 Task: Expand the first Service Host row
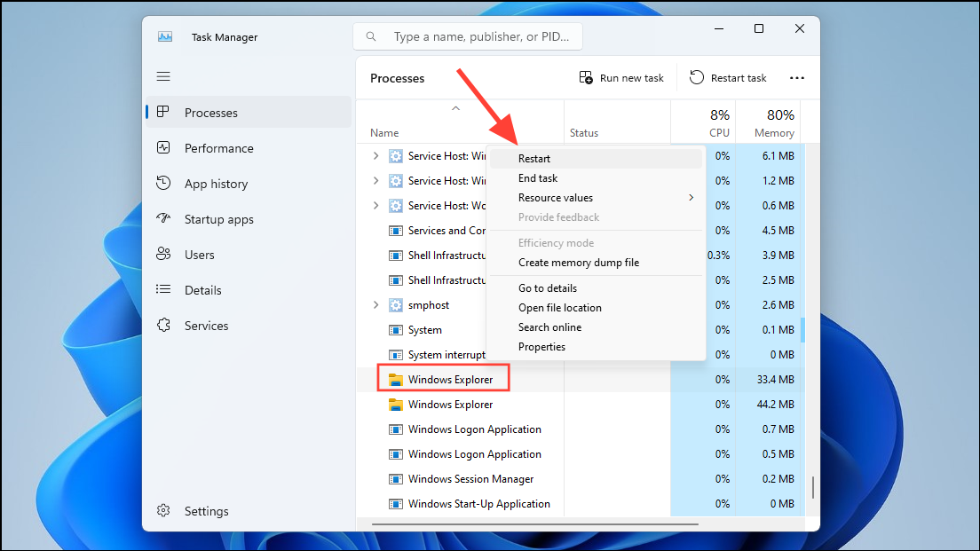375,155
